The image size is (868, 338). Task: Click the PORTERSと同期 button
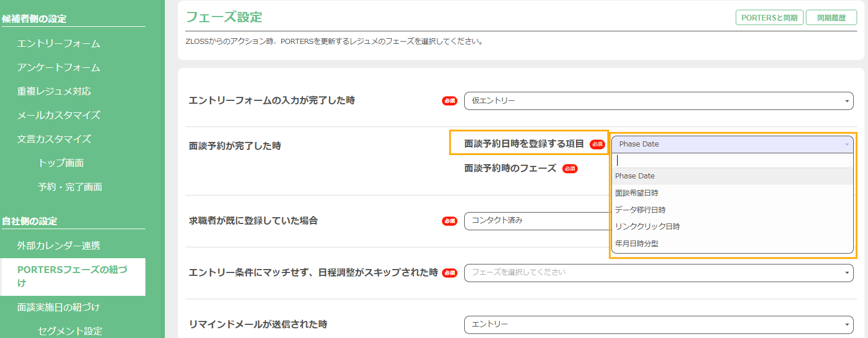pos(769,18)
